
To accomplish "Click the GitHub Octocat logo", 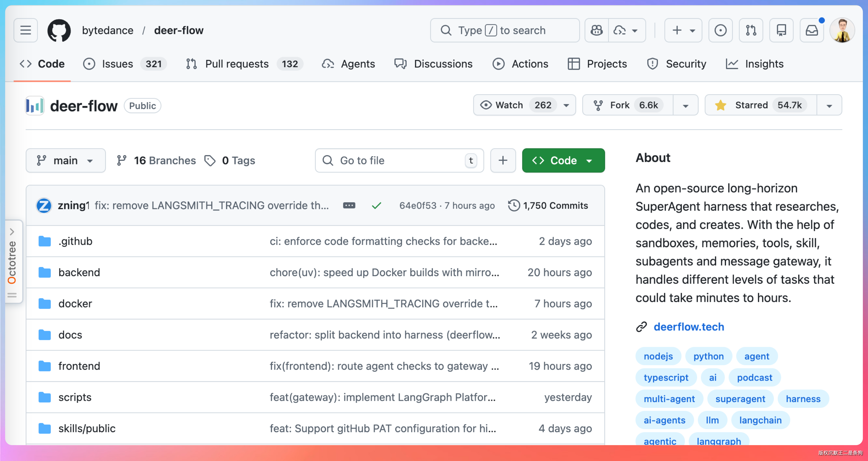I will click(59, 30).
